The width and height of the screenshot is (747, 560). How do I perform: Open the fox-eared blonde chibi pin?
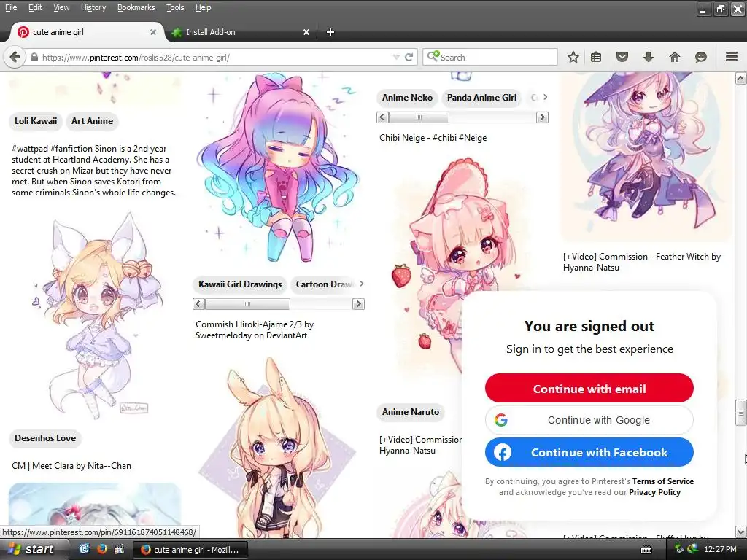[94, 316]
